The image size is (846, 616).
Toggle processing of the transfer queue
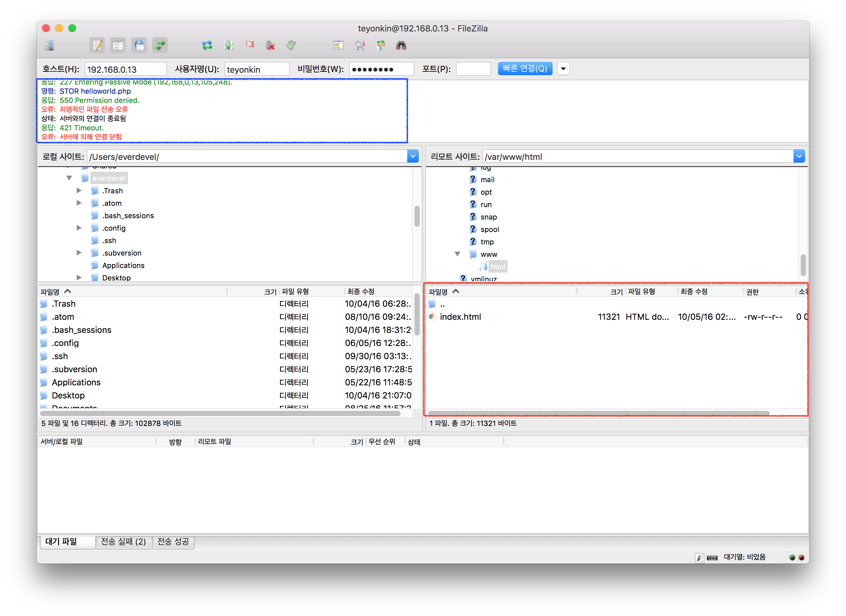coord(228,46)
